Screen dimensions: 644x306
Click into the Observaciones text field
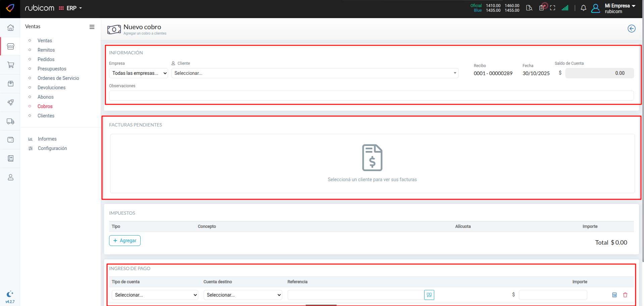coord(371,96)
